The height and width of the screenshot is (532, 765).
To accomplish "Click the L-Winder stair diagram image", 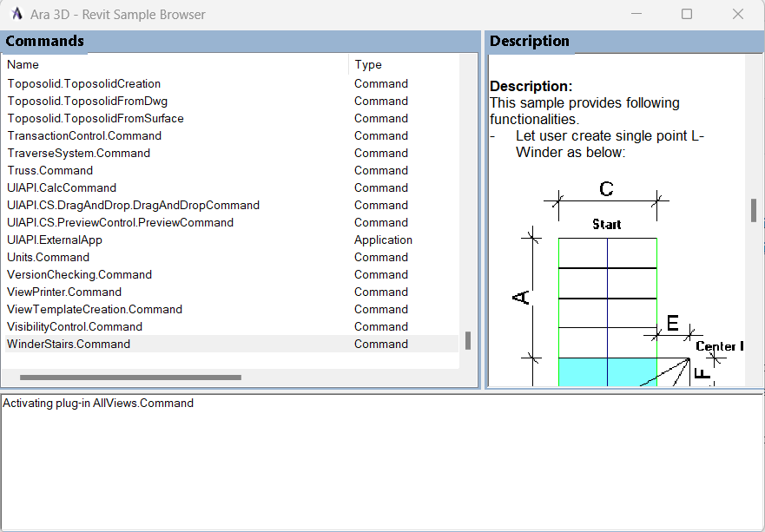I will (608, 286).
